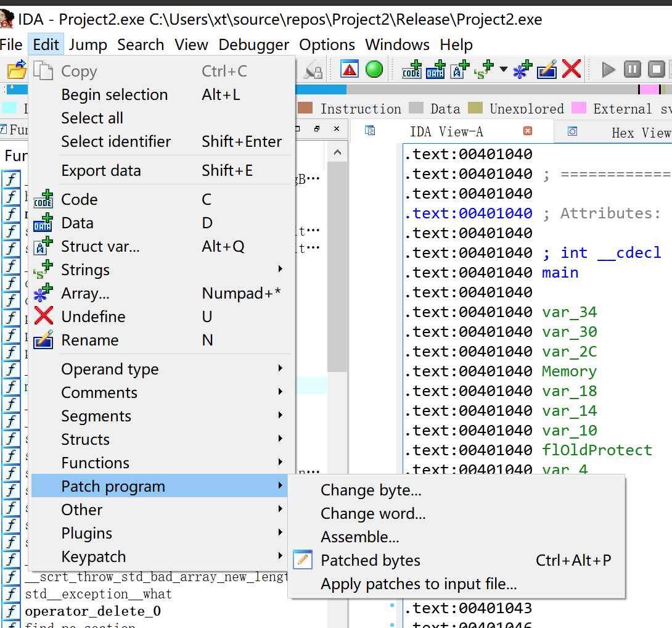Open the Debugger menu
This screenshot has width=672, height=628.
(x=254, y=44)
